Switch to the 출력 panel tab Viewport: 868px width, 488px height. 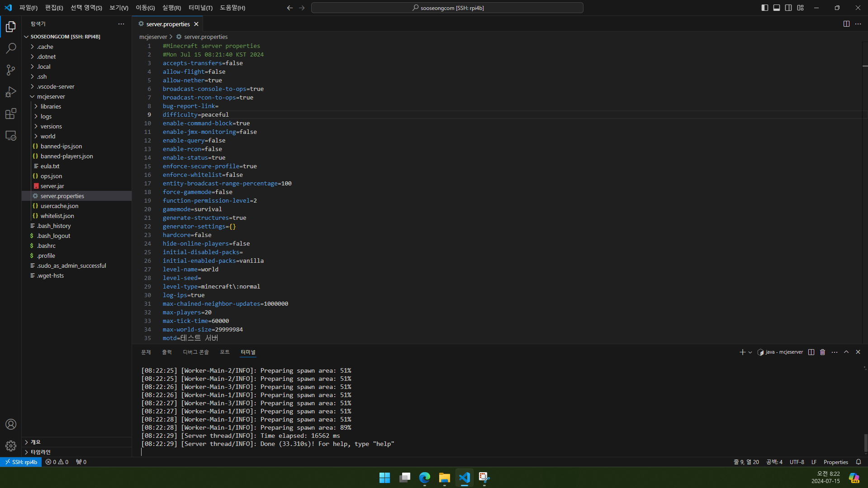167,352
